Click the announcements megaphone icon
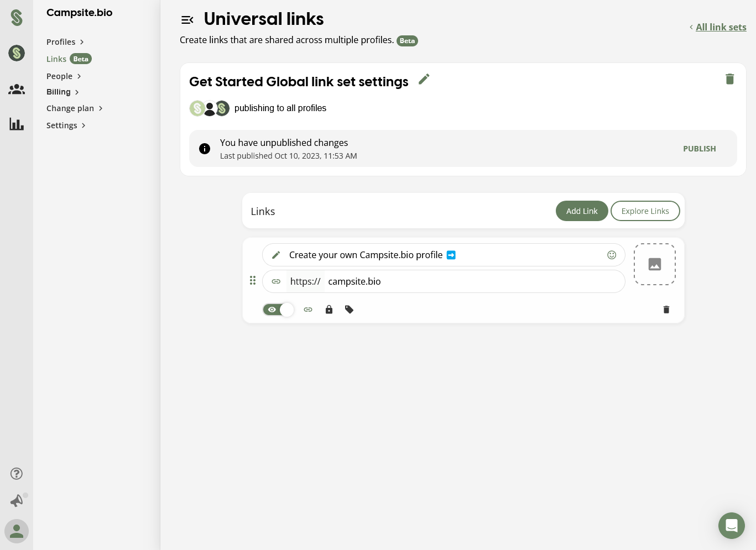Viewport: 756px width, 550px height. click(17, 501)
